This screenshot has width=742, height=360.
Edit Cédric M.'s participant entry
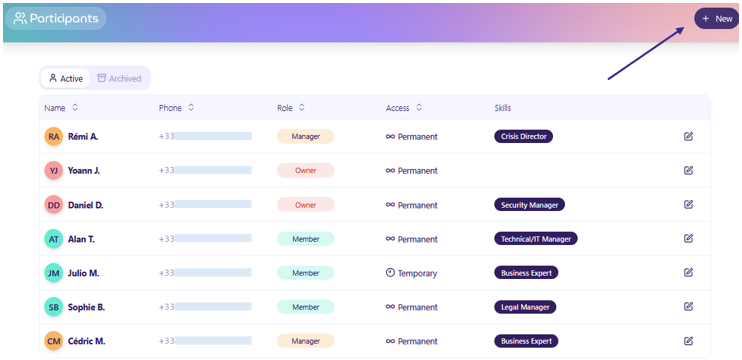(x=689, y=341)
